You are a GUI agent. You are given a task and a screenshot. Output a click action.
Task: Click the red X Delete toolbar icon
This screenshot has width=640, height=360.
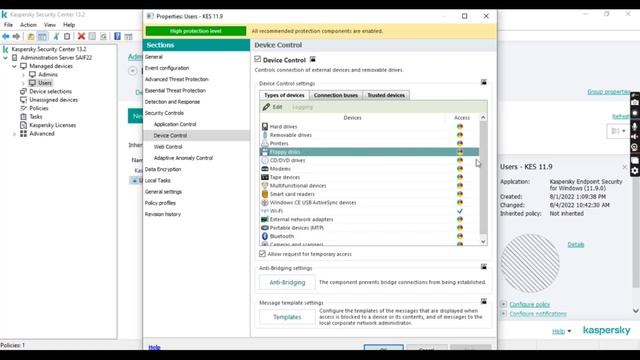(x=81, y=36)
